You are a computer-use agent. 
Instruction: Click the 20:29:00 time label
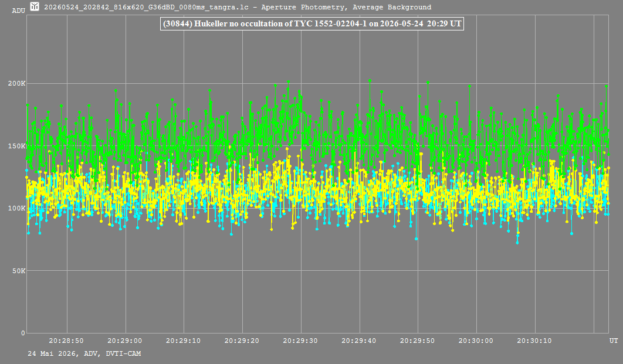pyautogui.click(x=125, y=341)
